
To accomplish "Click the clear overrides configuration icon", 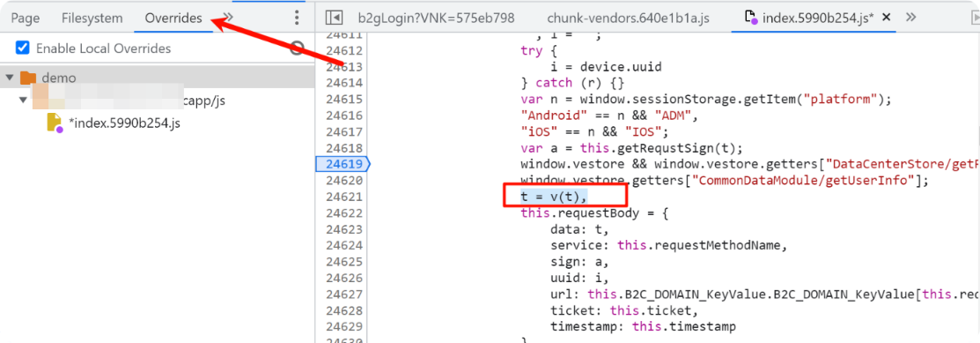I will pyautogui.click(x=298, y=48).
